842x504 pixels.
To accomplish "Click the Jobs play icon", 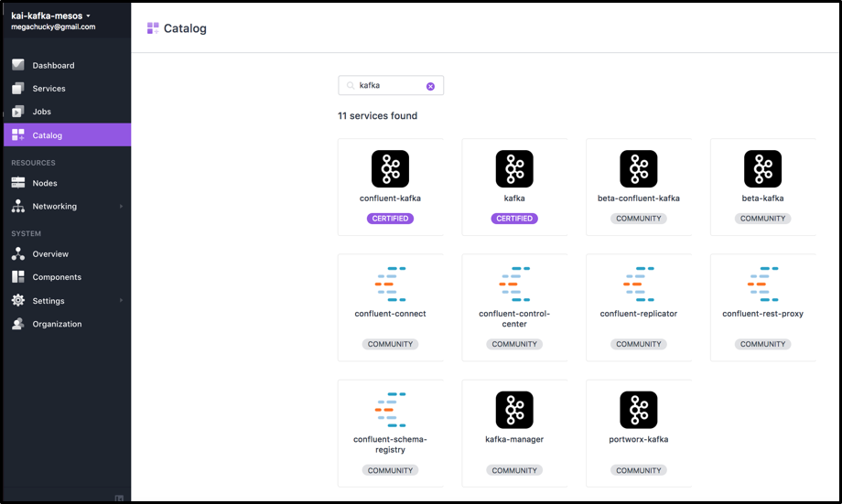I will 18,111.
